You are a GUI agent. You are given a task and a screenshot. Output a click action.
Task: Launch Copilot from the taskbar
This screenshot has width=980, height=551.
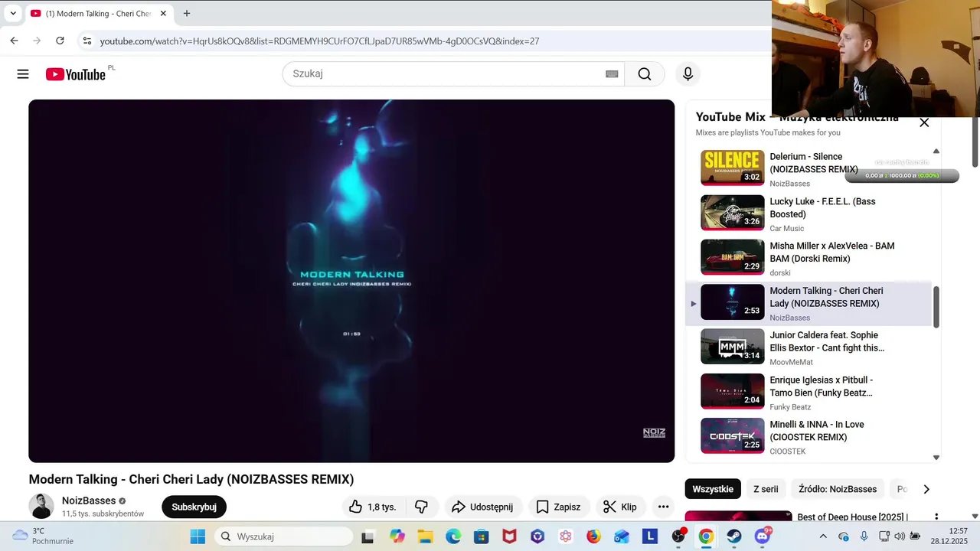[397, 536]
